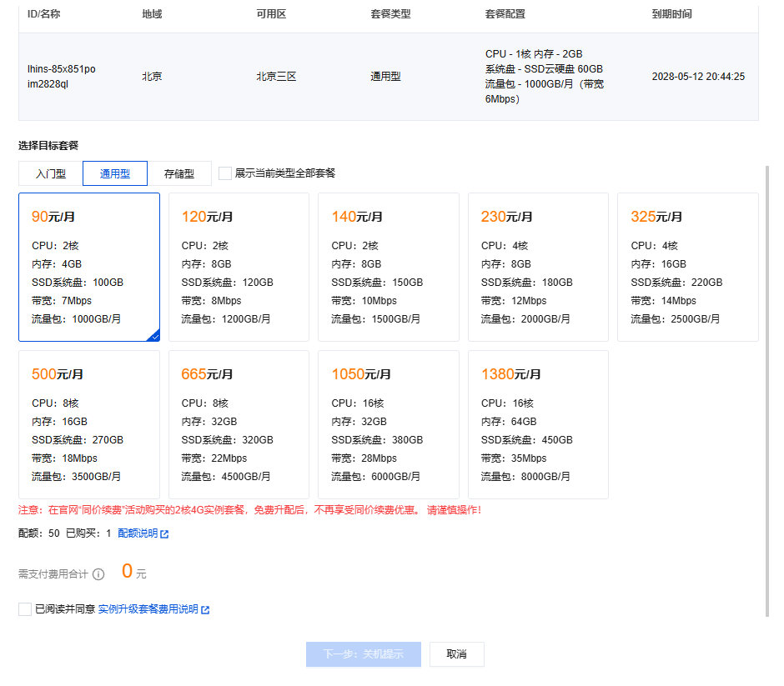Choose the 140元/月 plan card

389,268
